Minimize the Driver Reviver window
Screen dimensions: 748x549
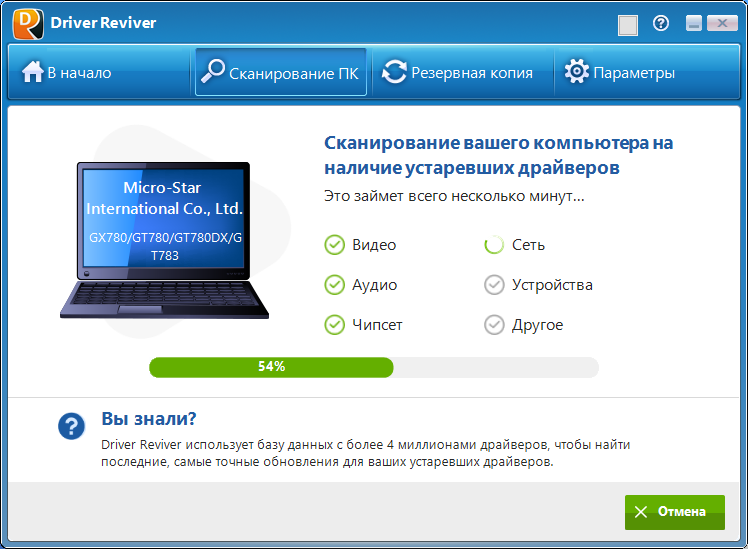(694, 23)
